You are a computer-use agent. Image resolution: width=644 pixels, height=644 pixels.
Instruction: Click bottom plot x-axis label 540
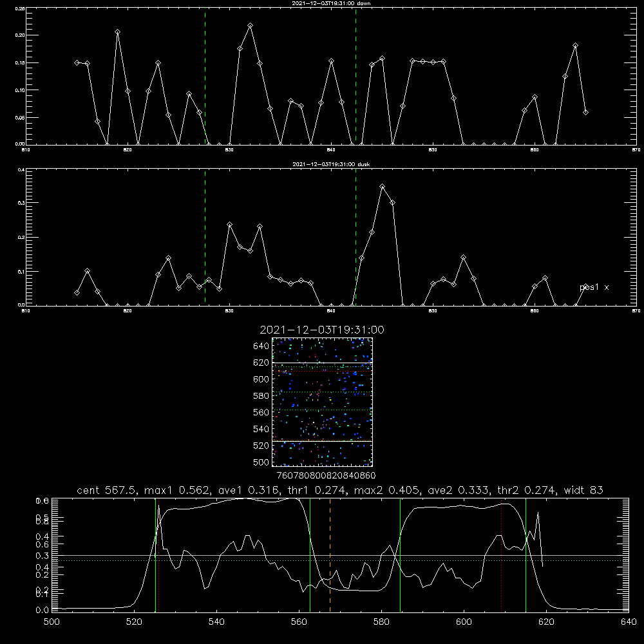pyautogui.click(x=216, y=622)
